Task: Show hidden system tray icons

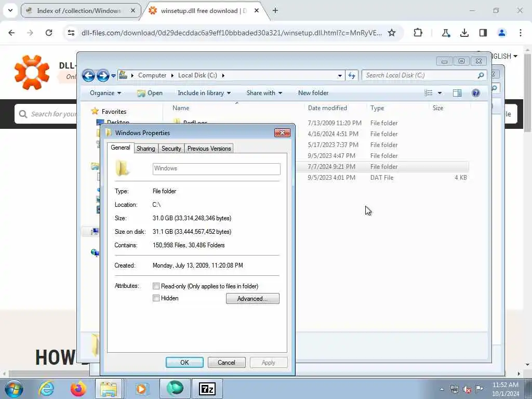Action: (442, 389)
